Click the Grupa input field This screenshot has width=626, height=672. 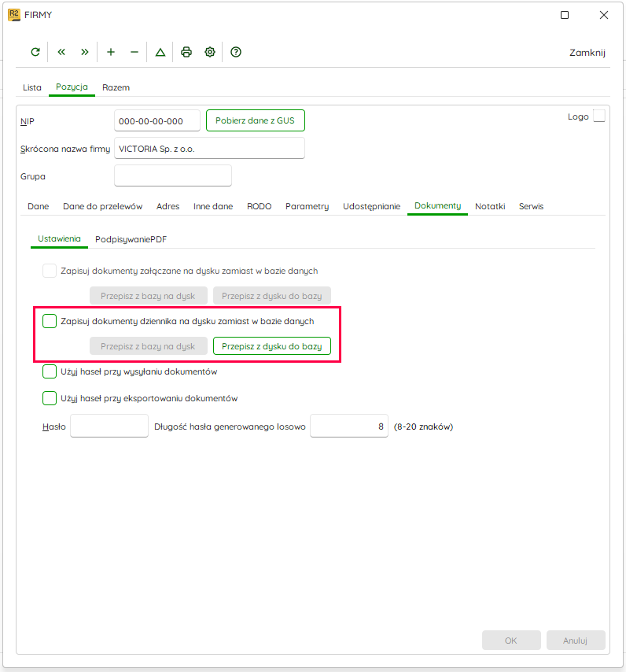pyautogui.click(x=173, y=175)
